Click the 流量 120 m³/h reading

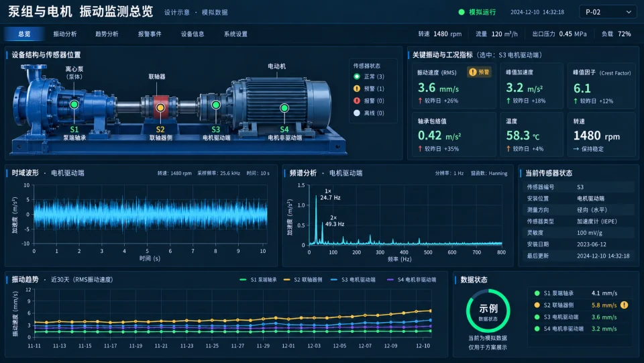[x=496, y=34]
